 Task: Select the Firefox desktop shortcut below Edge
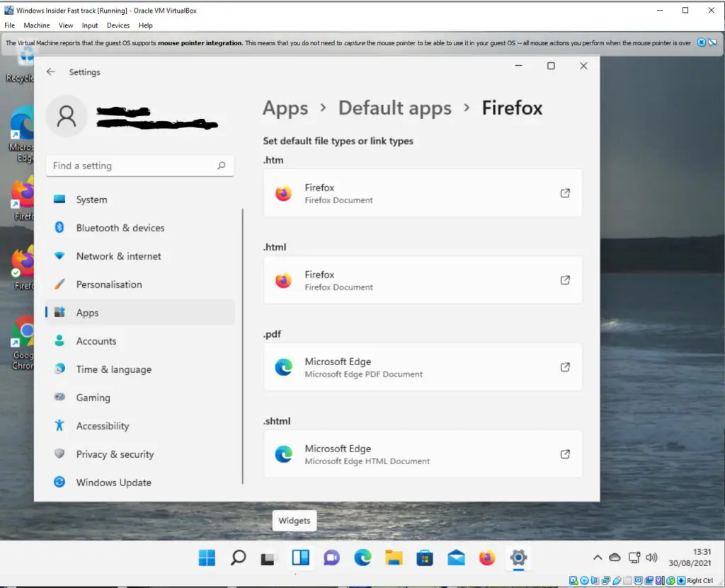coord(22,198)
